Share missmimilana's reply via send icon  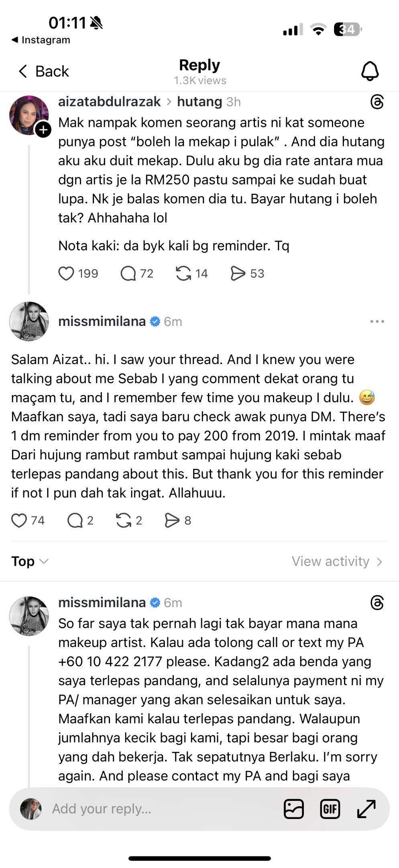pos(173,520)
